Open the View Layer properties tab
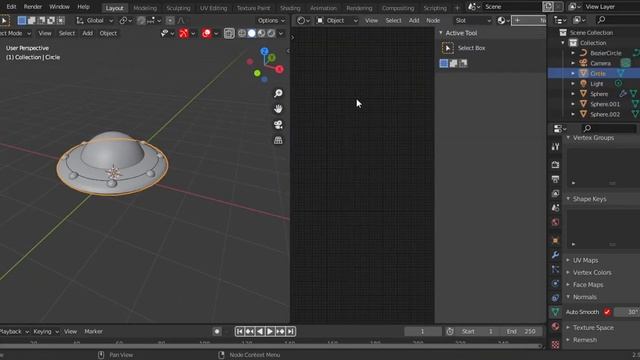This screenshot has width=640, height=360. tap(555, 193)
